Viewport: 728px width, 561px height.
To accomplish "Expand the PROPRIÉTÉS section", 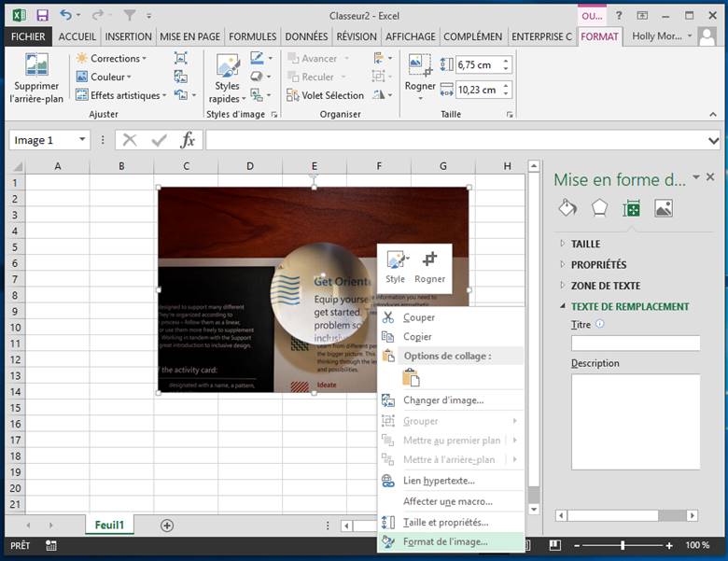I will click(x=598, y=265).
